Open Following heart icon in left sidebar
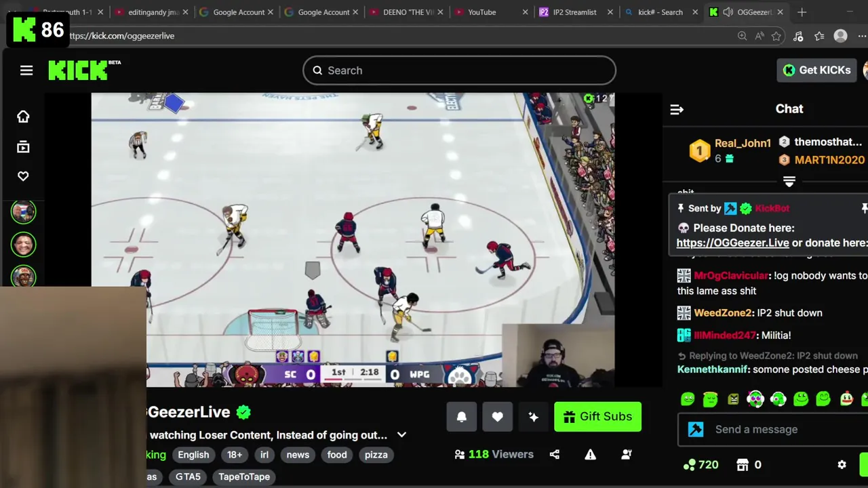The image size is (868, 488). (x=23, y=176)
